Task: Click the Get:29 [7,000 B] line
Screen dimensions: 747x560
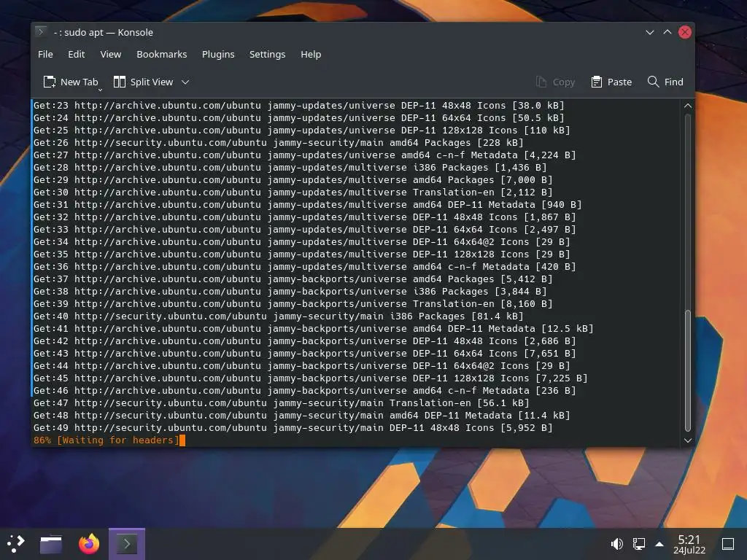Action: [x=293, y=179]
